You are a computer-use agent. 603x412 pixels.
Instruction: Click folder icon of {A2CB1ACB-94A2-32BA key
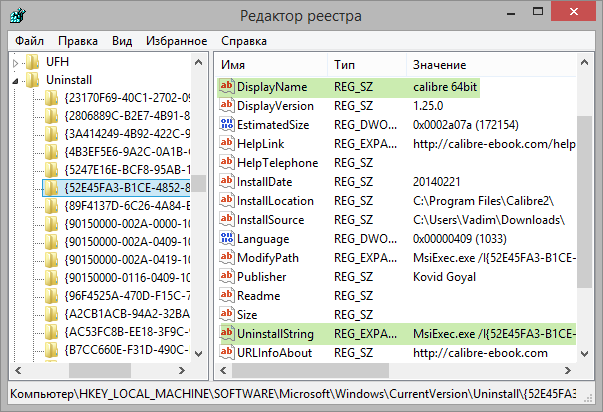click(x=51, y=314)
